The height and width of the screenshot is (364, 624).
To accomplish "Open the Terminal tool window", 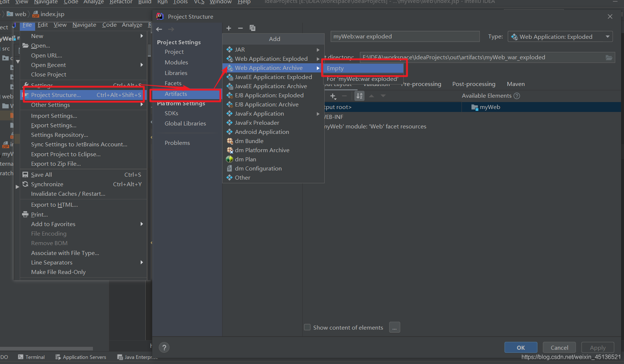I will coord(31,357).
